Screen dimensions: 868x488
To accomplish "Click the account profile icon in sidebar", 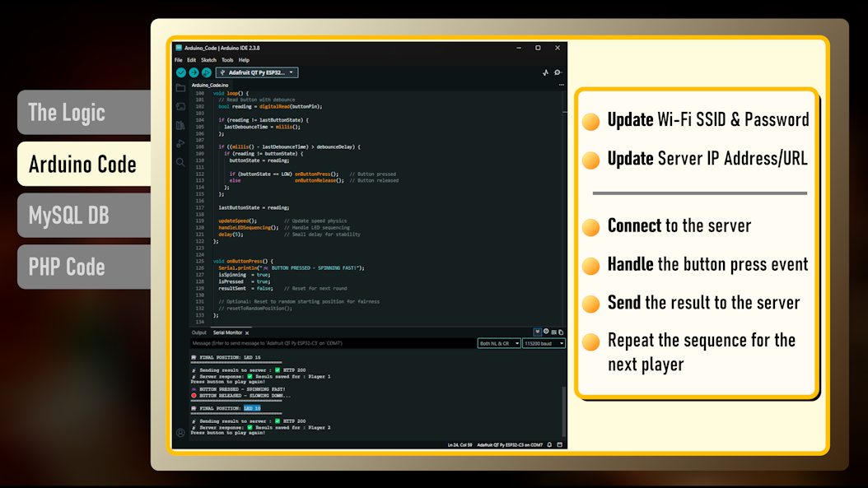I will tap(180, 433).
